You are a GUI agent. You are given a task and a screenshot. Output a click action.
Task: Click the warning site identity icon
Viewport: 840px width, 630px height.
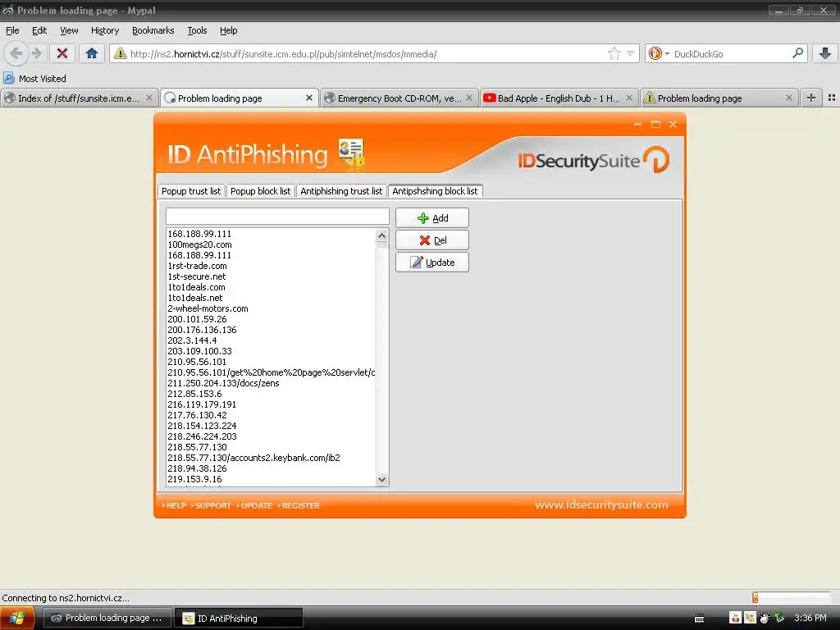120,53
